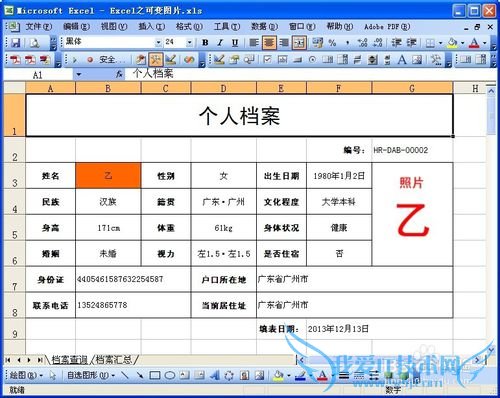Select the Arrow drawing tool
This screenshot has width=500, height=398.
[140, 376]
